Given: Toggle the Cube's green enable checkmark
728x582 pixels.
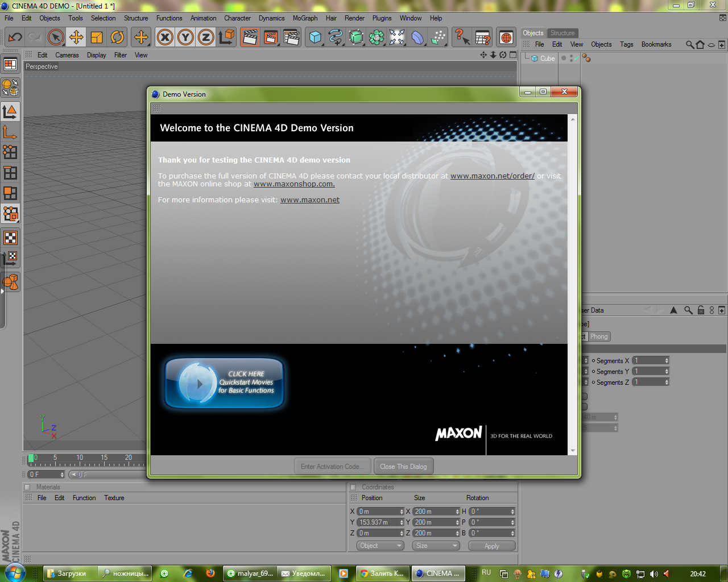Looking at the screenshot, I should tap(576, 58).
